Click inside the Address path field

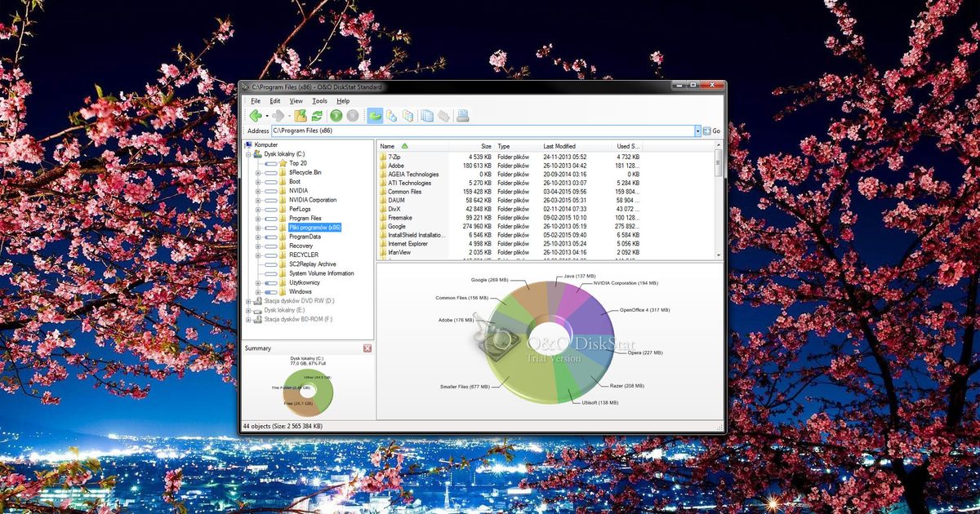(482, 131)
